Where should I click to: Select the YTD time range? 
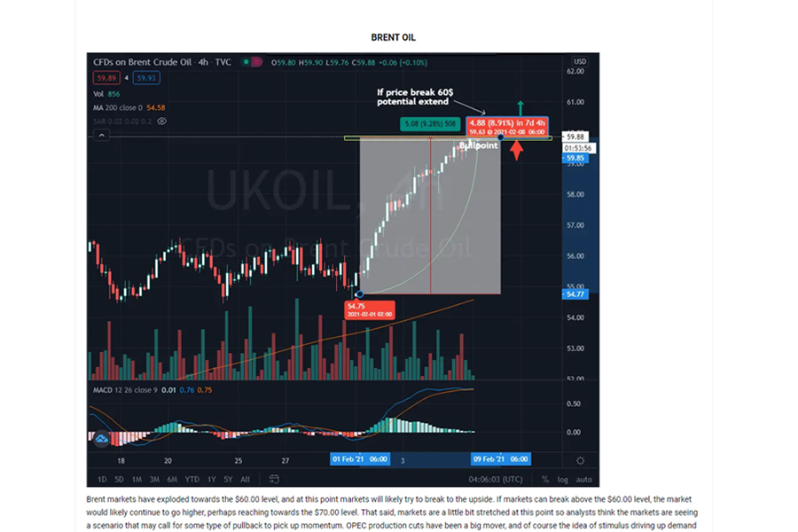(x=192, y=480)
